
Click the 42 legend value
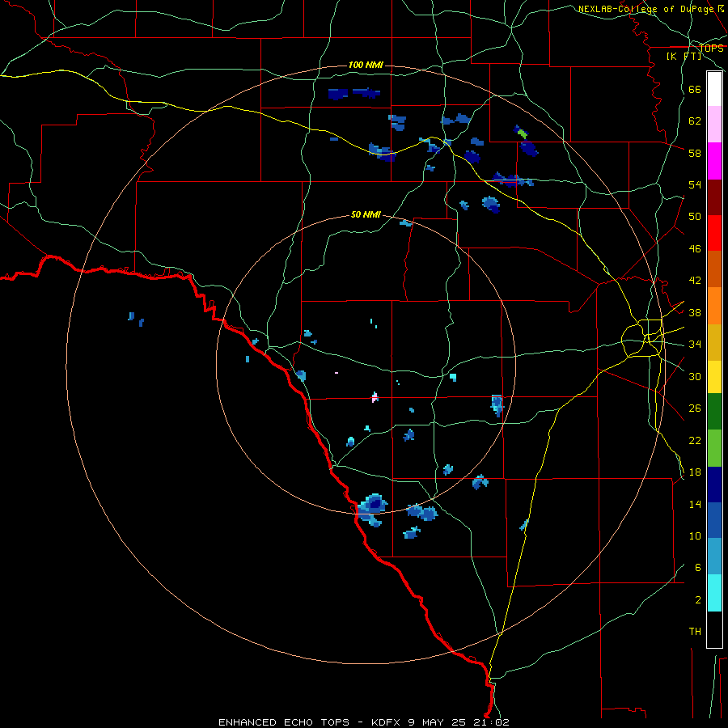(x=695, y=281)
